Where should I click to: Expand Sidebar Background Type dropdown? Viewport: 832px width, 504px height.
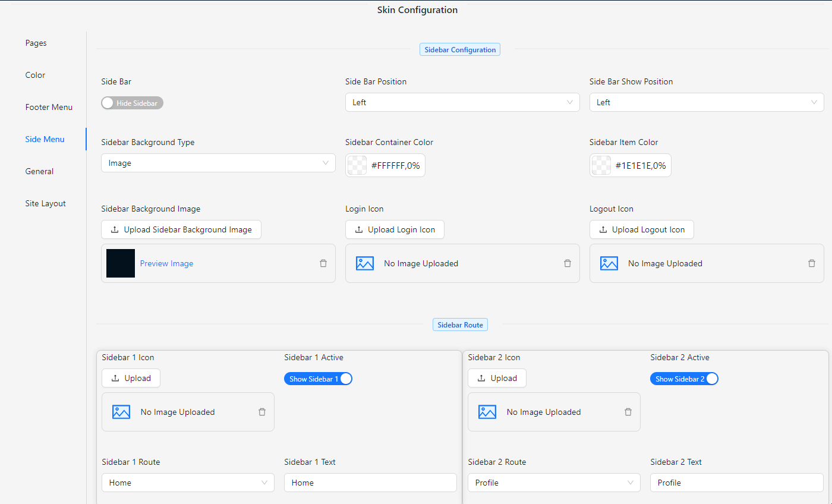218,163
